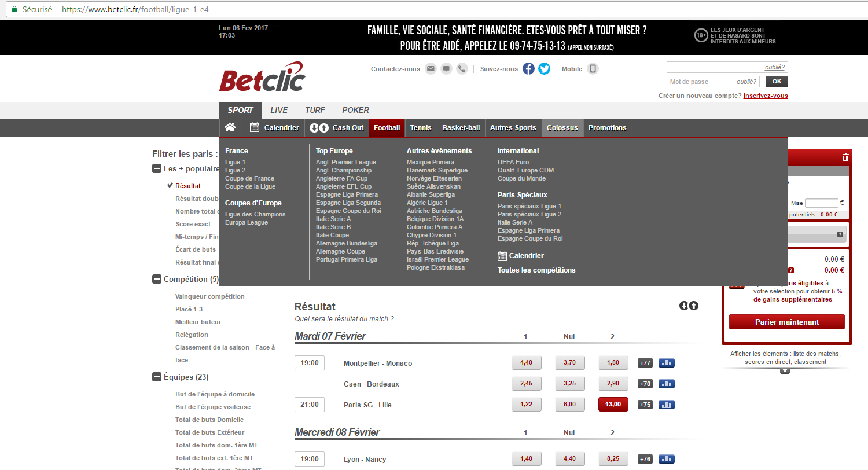
Task: Collapse the Compétition (5) section
Action: click(156, 279)
